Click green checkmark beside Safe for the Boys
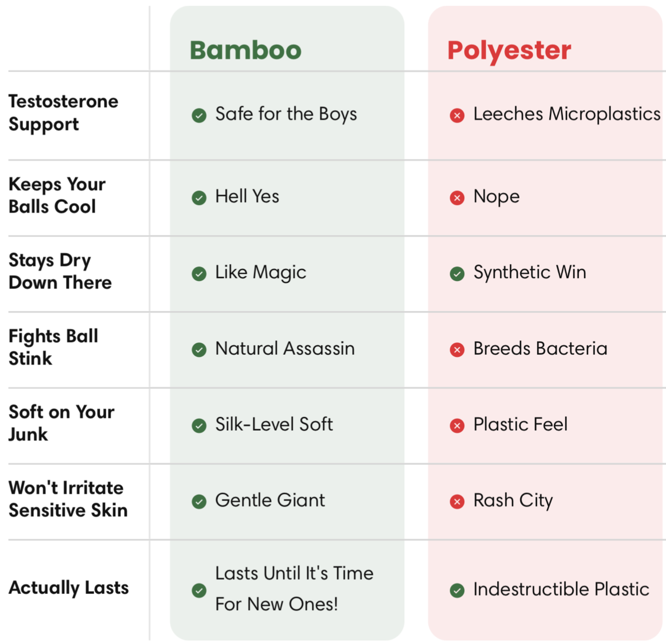 [x=199, y=115]
